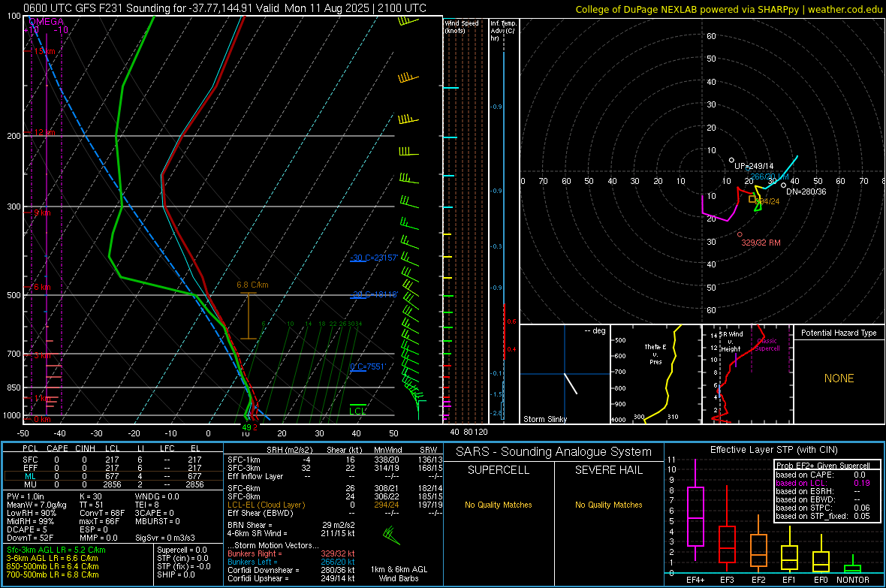Click the magenta 'based on LCL:' row

click(823, 483)
